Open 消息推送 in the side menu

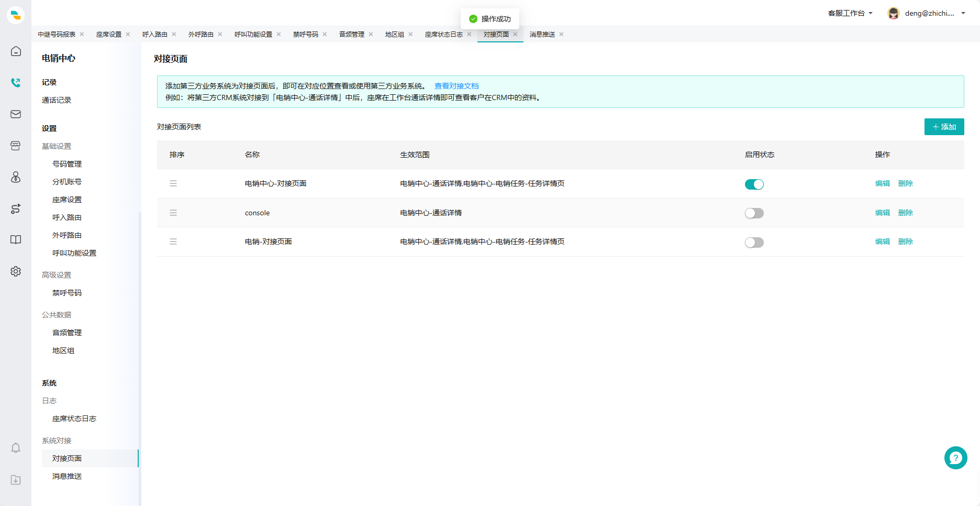click(67, 476)
